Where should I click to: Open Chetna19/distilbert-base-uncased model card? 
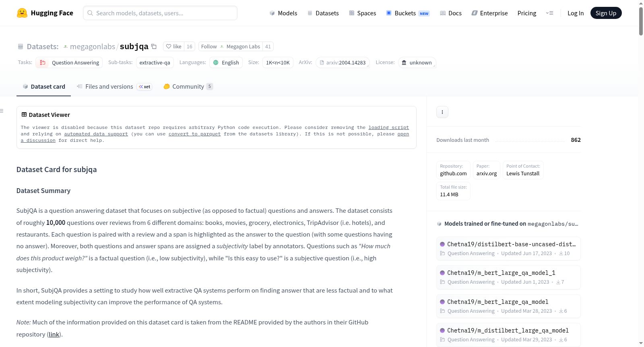[x=508, y=248]
